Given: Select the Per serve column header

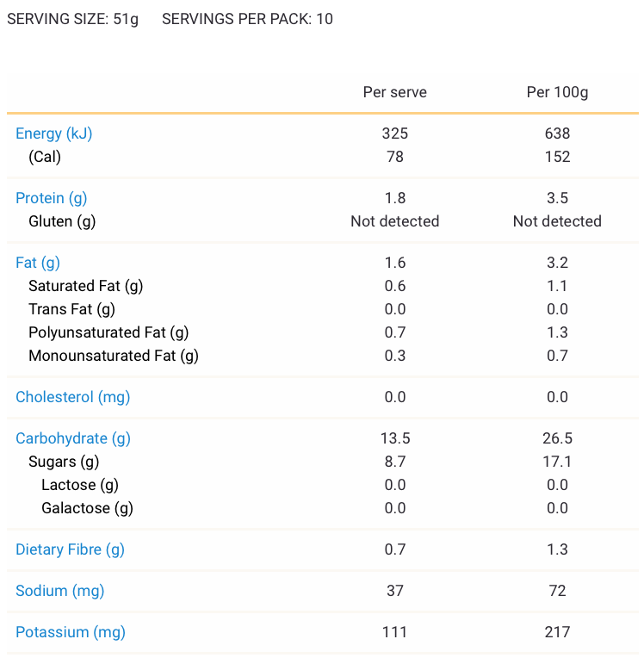Looking at the screenshot, I should point(395,92).
